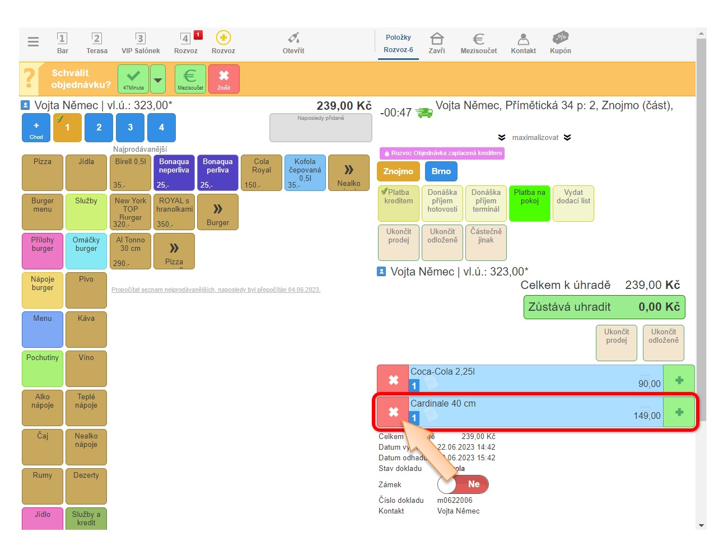Expand the maximalizovat panel chevron
This screenshot has height=560, width=728.
point(567,138)
